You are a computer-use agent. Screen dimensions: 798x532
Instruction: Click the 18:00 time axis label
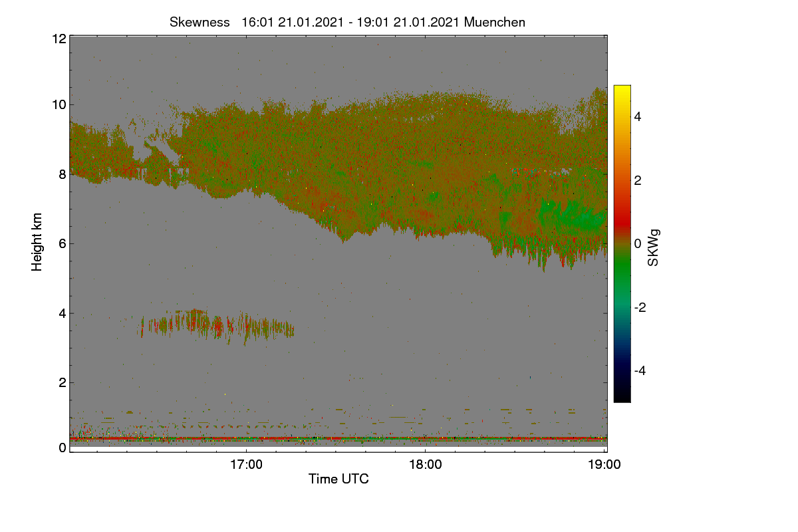(x=425, y=465)
